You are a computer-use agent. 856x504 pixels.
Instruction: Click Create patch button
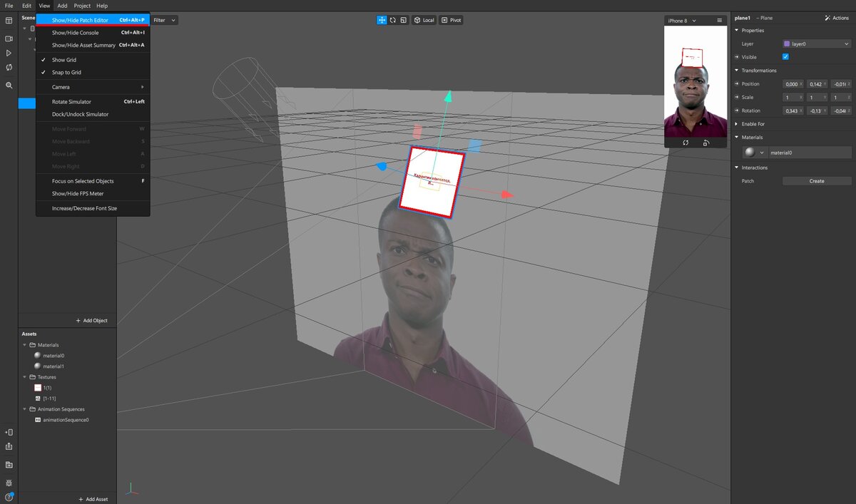click(817, 181)
